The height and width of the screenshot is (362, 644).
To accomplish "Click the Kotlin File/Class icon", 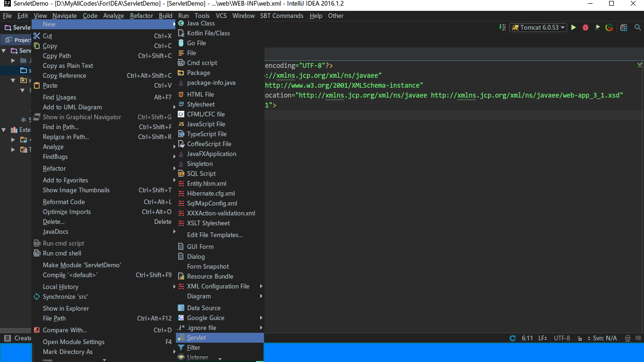I will click(181, 33).
